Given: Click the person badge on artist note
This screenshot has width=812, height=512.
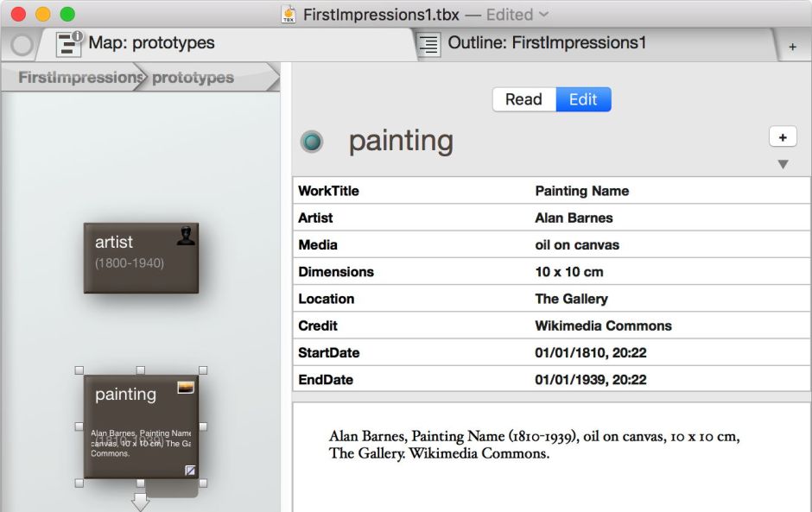Looking at the screenshot, I should (185, 234).
